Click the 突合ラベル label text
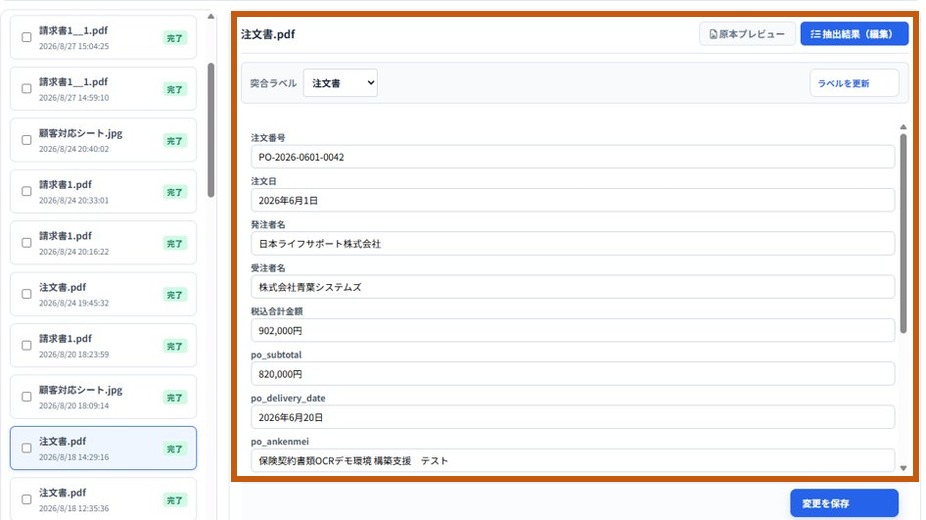926x520 pixels. (273, 83)
